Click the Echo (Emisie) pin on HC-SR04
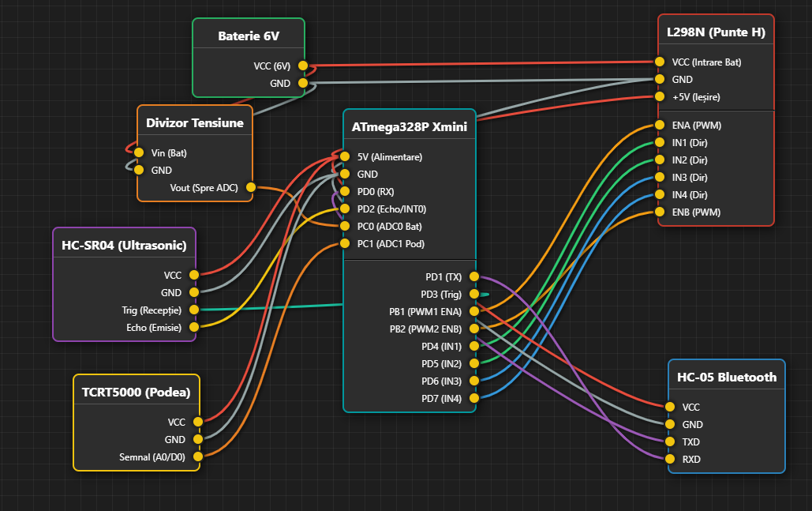The width and height of the screenshot is (812, 511). (193, 327)
